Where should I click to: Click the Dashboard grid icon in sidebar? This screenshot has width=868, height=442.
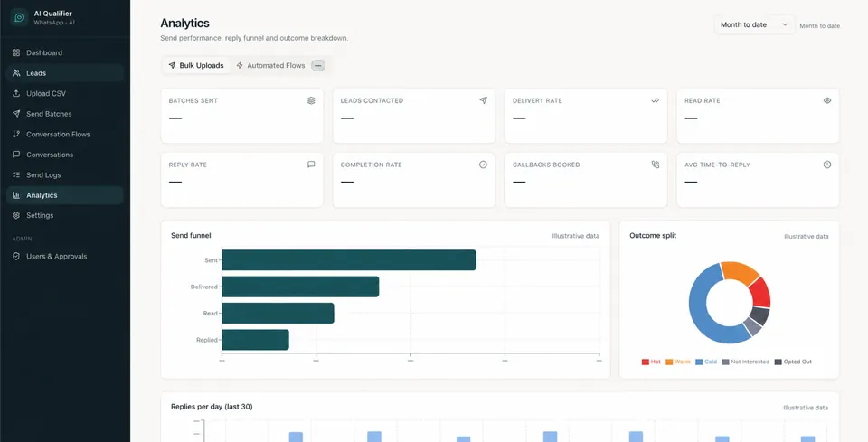click(16, 52)
